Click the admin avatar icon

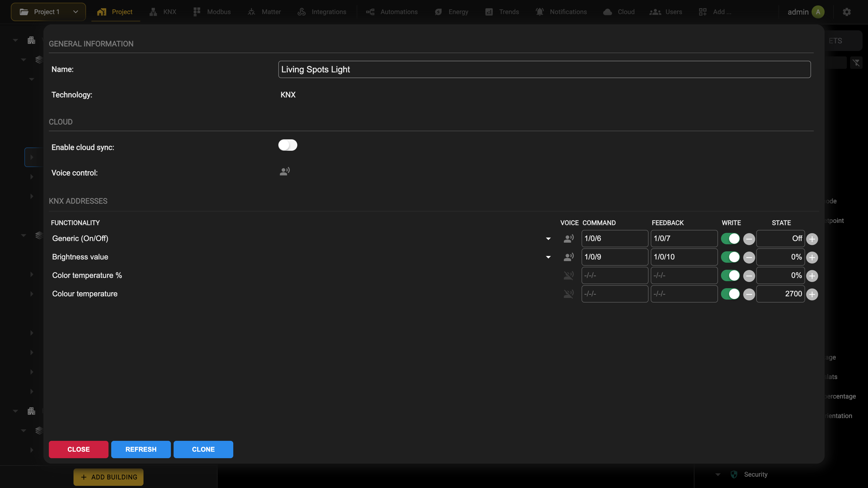click(818, 12)
